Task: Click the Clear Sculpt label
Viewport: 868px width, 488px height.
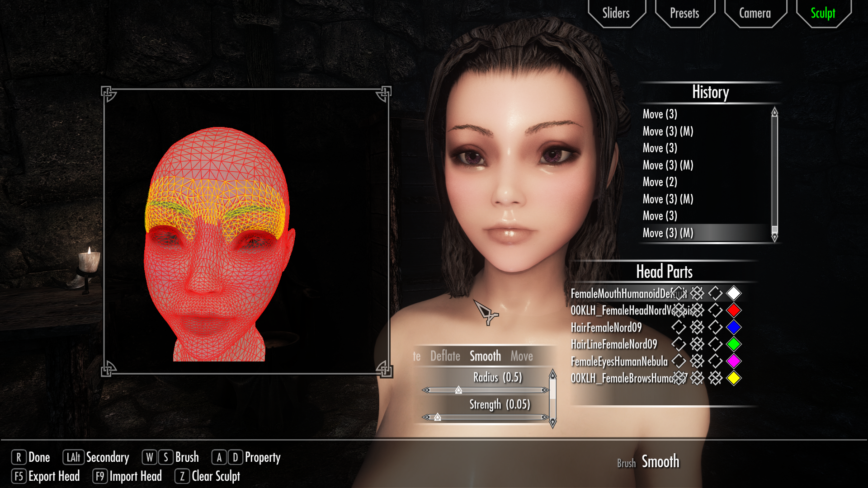Action: pos(216,476)
